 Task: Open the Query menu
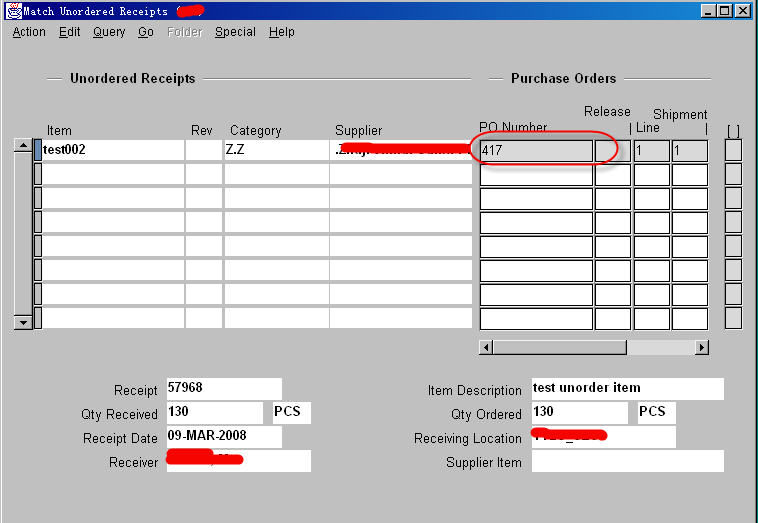(x=109, y=32)
